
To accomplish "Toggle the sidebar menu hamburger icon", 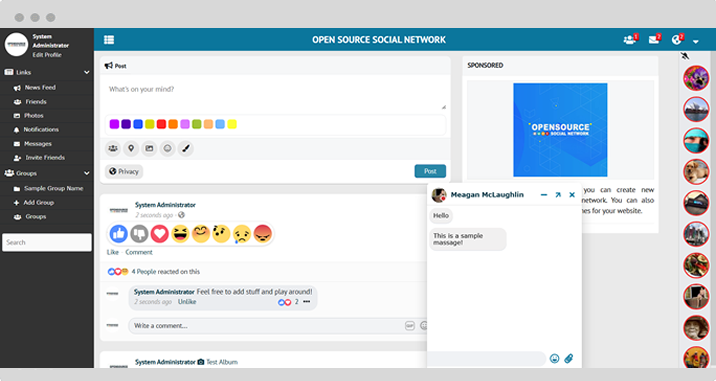I will (109, 40).
